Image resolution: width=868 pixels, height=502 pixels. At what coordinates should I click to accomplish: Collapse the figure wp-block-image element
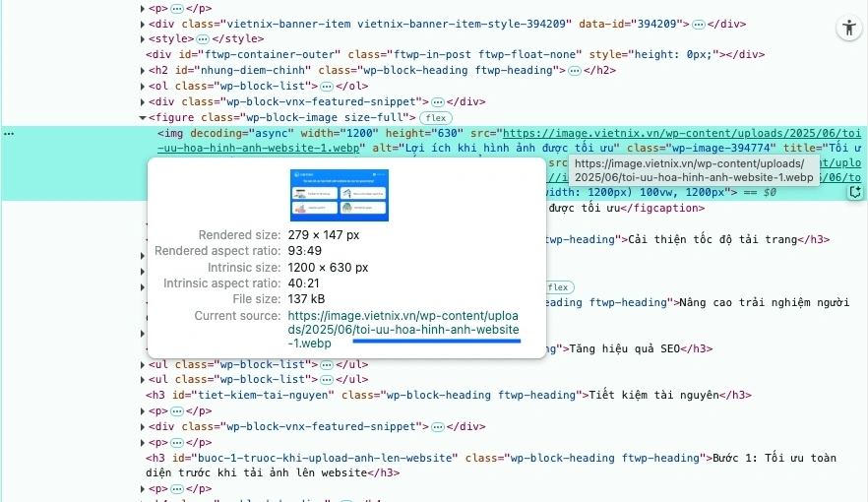click(143, 117)
